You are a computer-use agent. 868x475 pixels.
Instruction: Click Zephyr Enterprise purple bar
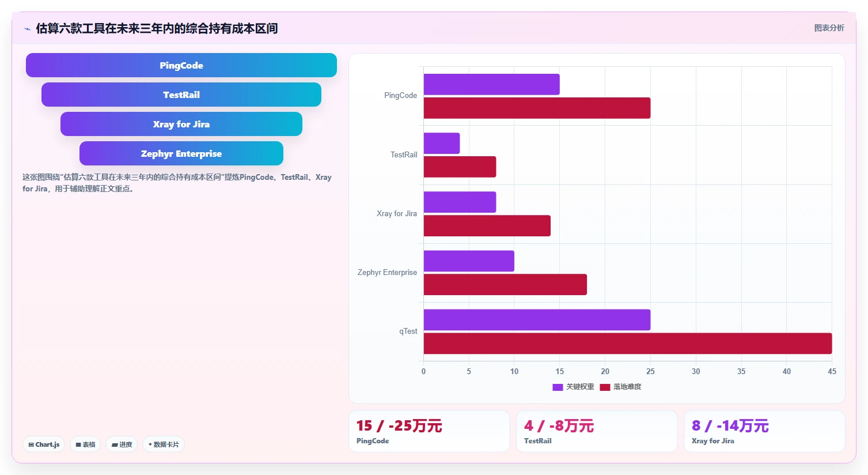469,261
